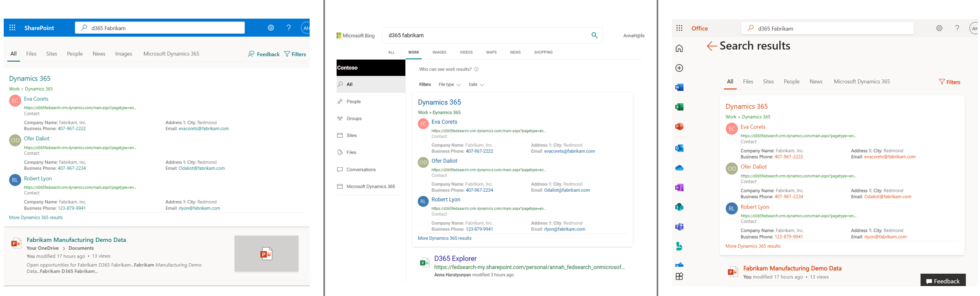Click the Office Home icon in sidebar
This screenshot has width=980, height=296.
(x=679, y=48)
